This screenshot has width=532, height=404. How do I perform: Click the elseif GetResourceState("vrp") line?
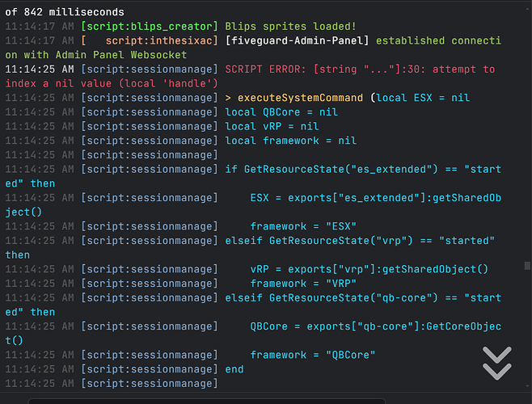360,240
